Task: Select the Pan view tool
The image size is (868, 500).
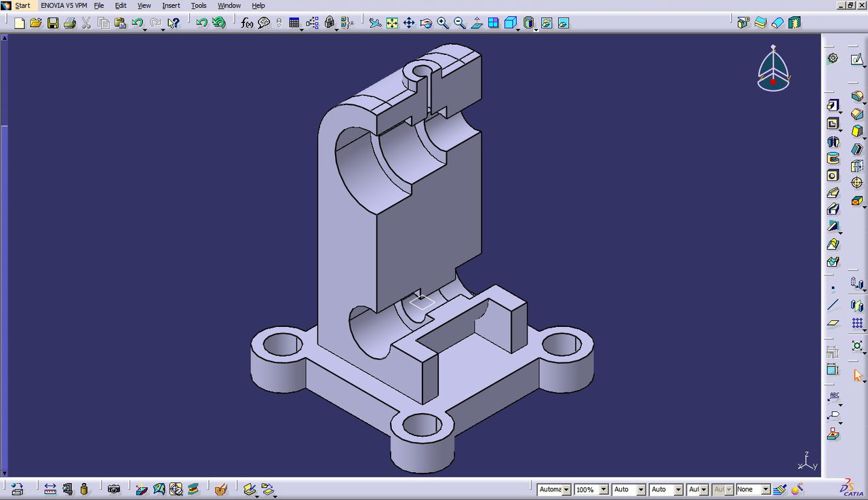Action: pos(409,23)
